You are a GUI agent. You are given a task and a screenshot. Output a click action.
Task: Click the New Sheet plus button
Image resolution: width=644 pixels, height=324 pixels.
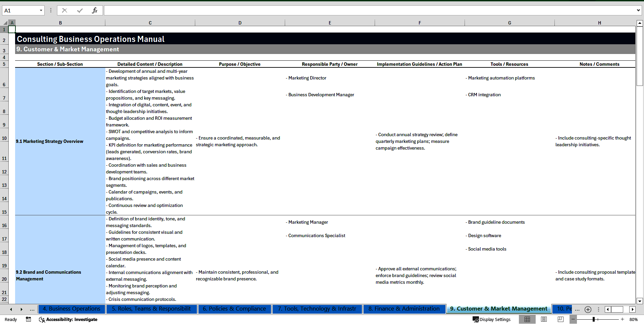[588, 309]
